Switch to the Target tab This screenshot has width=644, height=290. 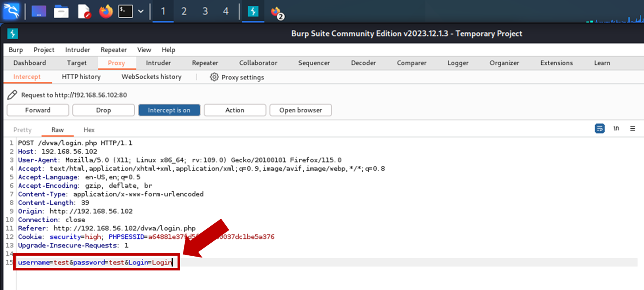tap(77, 63)
